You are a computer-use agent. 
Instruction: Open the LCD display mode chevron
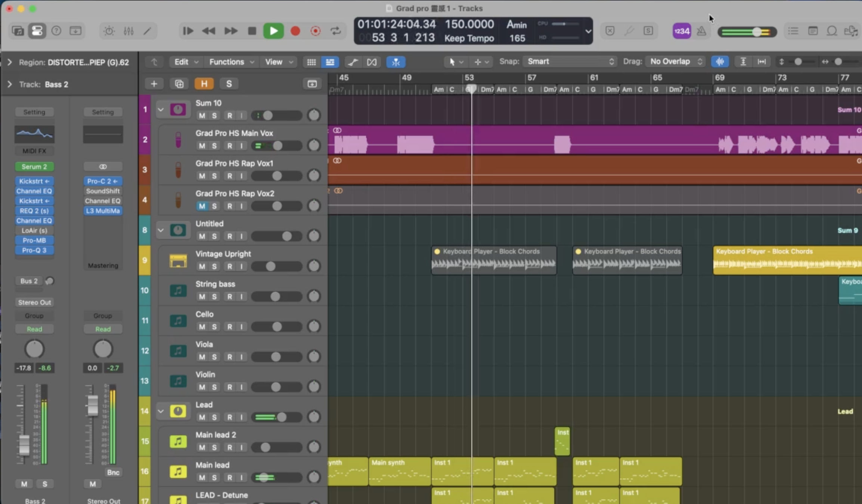pos(588,31)
